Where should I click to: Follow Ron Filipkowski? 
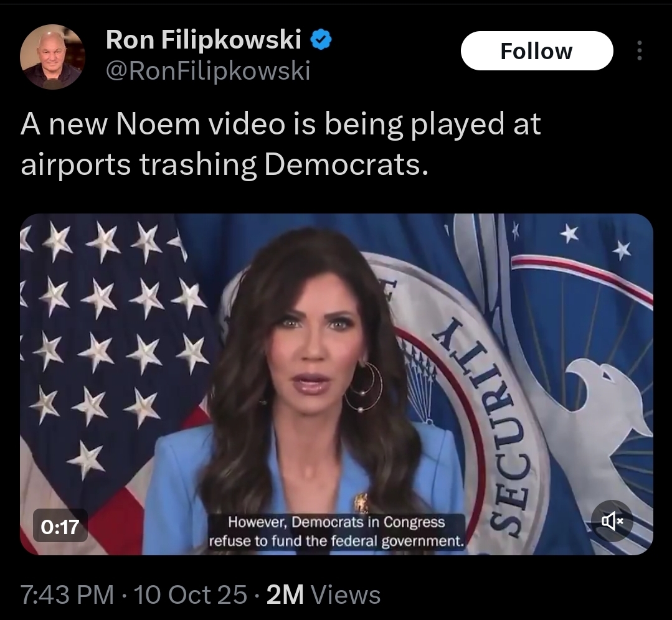click(x=537, y=50)
